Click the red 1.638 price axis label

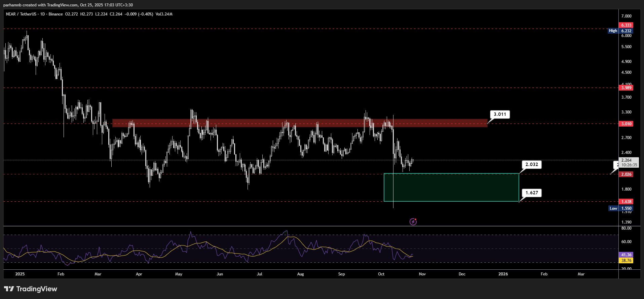coord(626,202)
